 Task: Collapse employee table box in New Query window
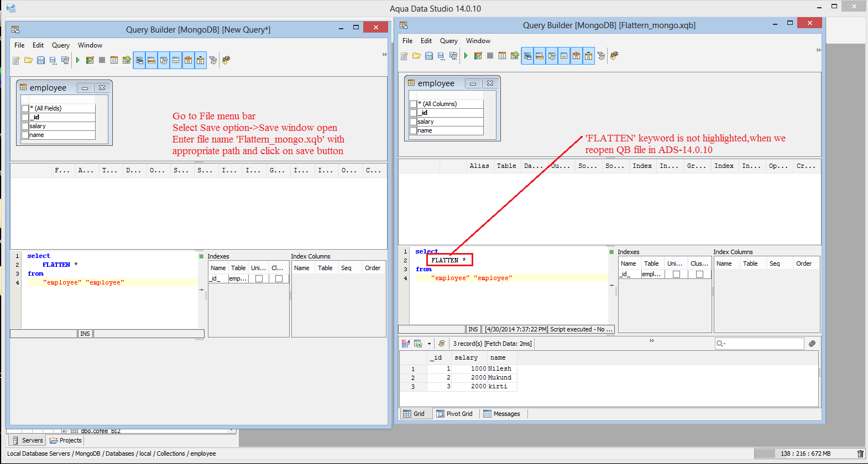coord(85,88)
